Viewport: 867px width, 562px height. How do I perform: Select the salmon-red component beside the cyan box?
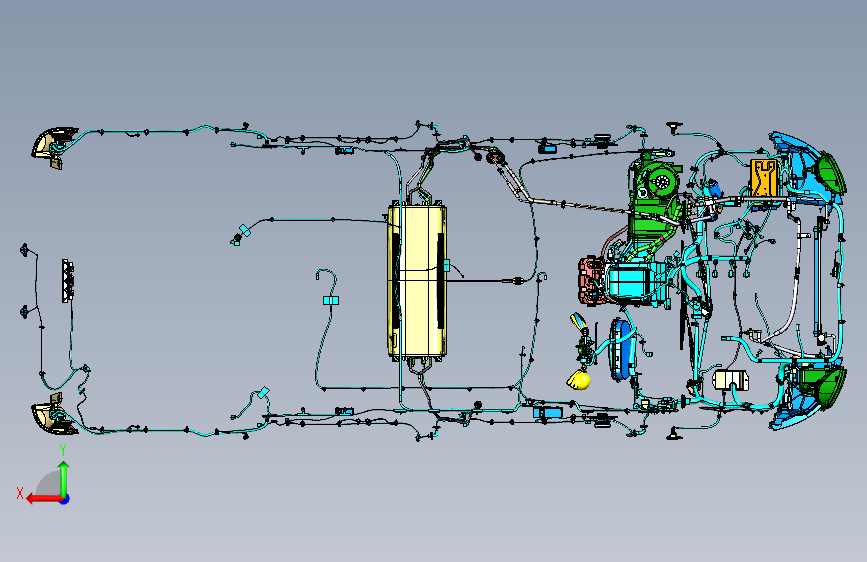592,281
